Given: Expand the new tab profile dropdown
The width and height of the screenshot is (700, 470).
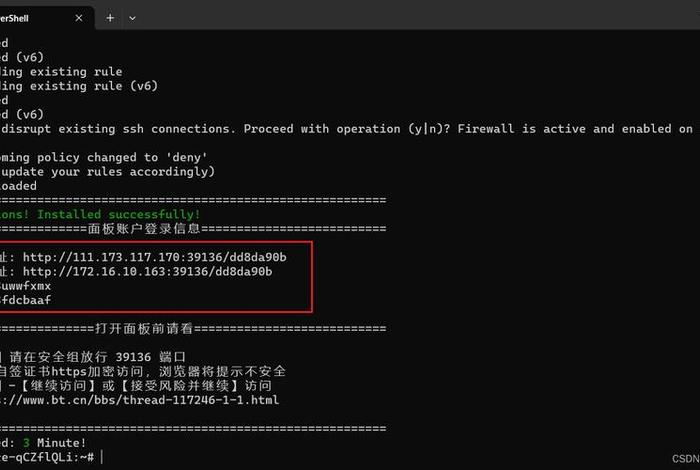Looking at the screenshot, I should [x=132, y=18].
